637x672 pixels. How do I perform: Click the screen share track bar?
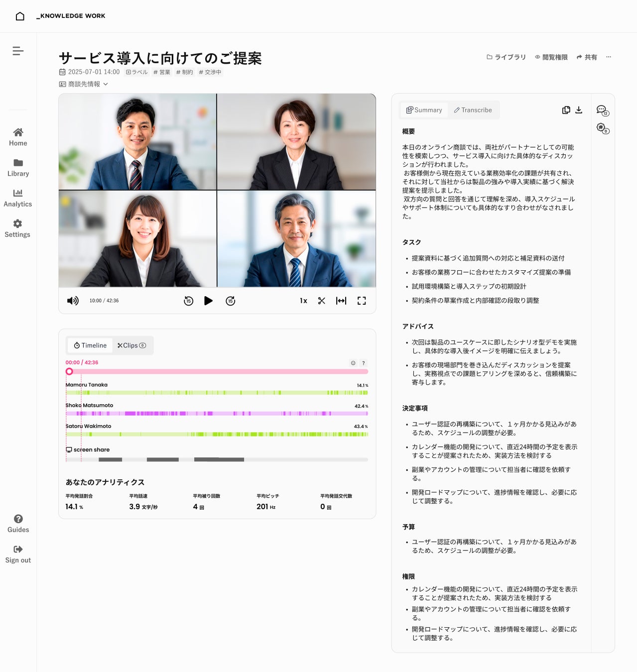pyautogui.click(x=217, y=459)
